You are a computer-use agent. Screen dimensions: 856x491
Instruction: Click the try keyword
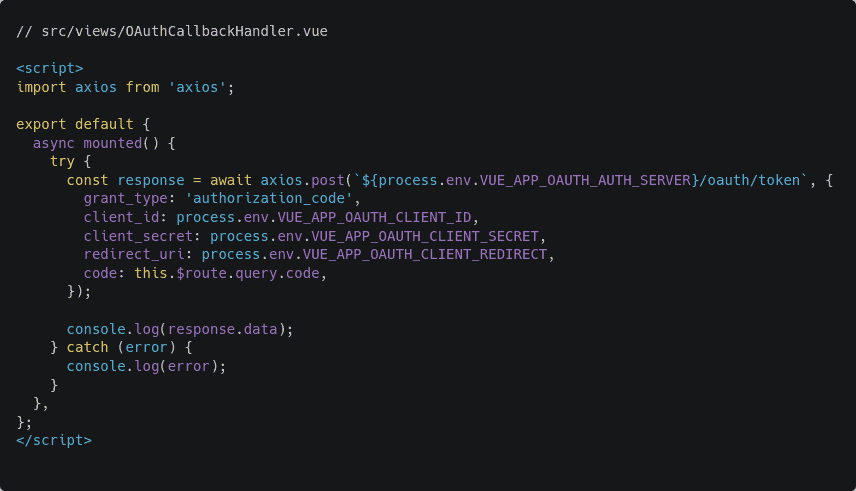62,162
